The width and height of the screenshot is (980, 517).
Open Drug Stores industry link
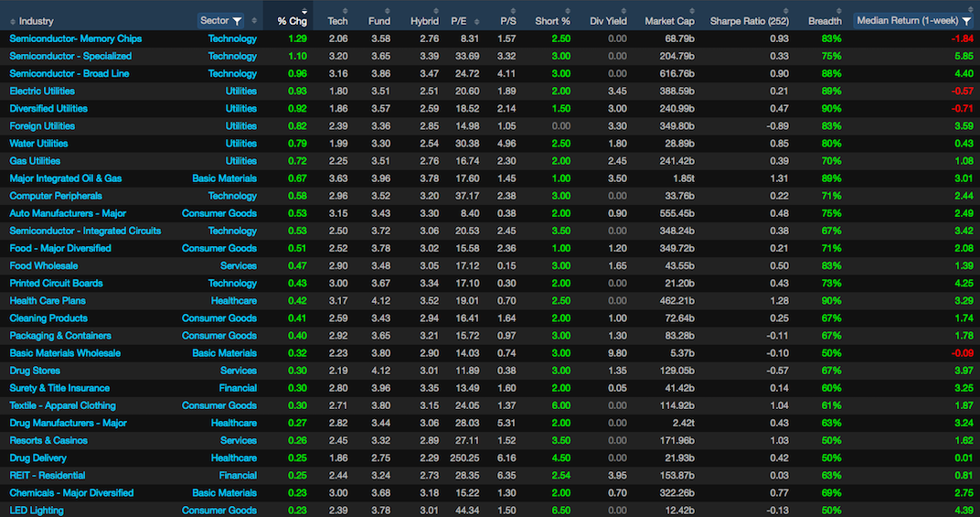coord(35,372)
